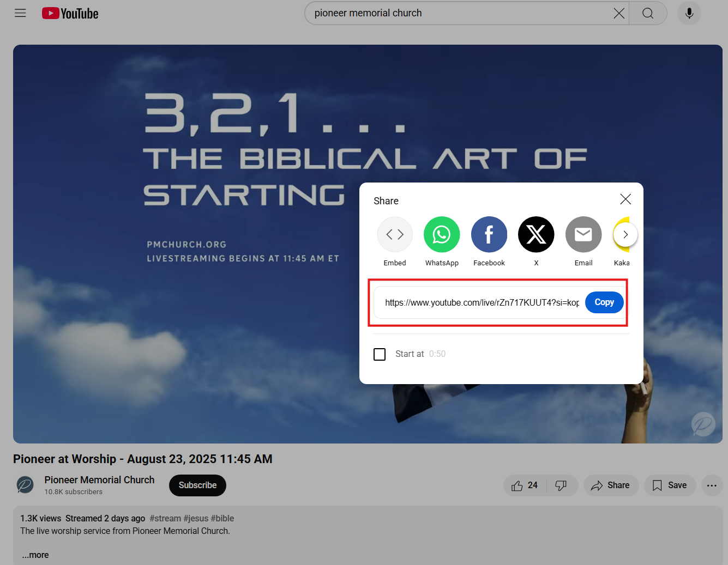This screenshot has height=565, width=728.
Task: Enable the Start at checkbox
Action: tap(380, 354)
